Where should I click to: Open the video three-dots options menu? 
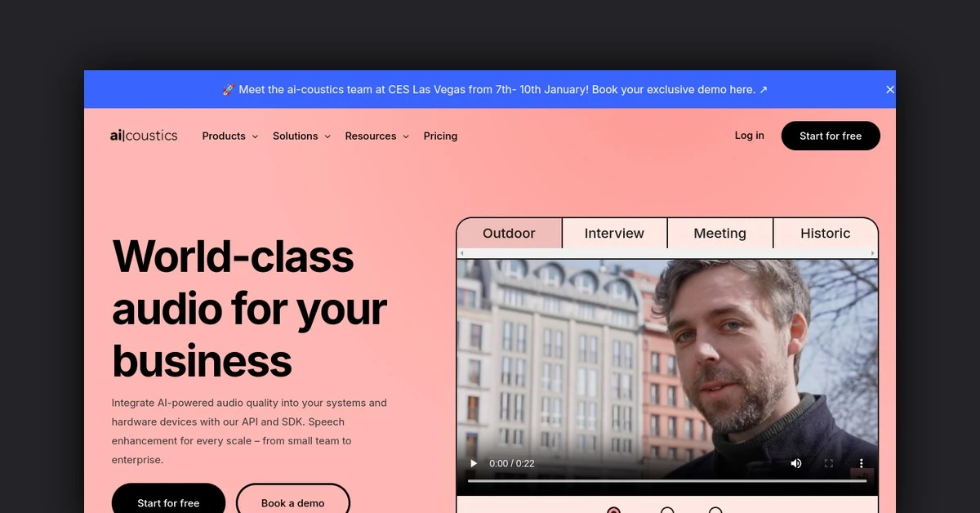[861, 463]
